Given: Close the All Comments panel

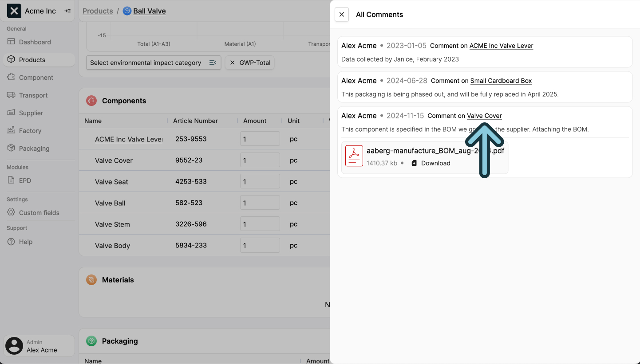Looking at the screenshot, I should point(341,15).
